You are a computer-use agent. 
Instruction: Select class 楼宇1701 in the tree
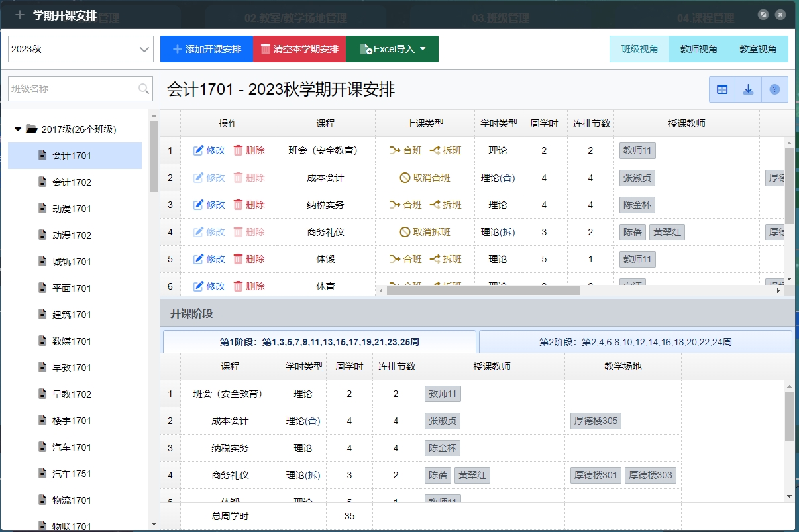point(75,421)
